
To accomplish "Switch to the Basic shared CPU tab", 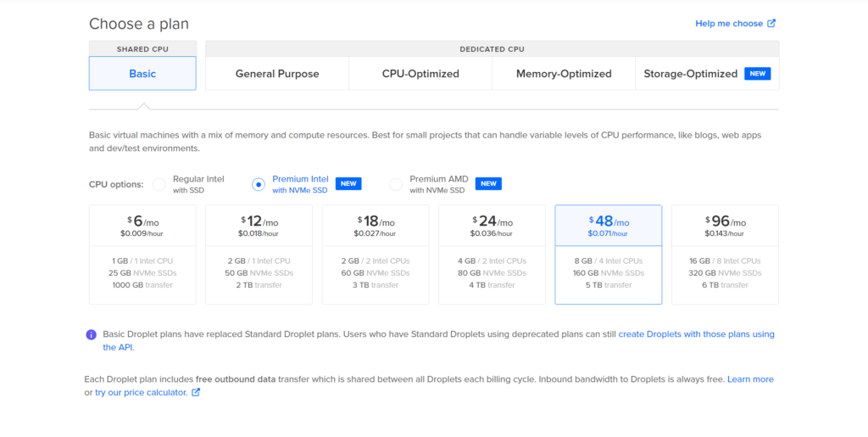I will [x=142, y=74].
